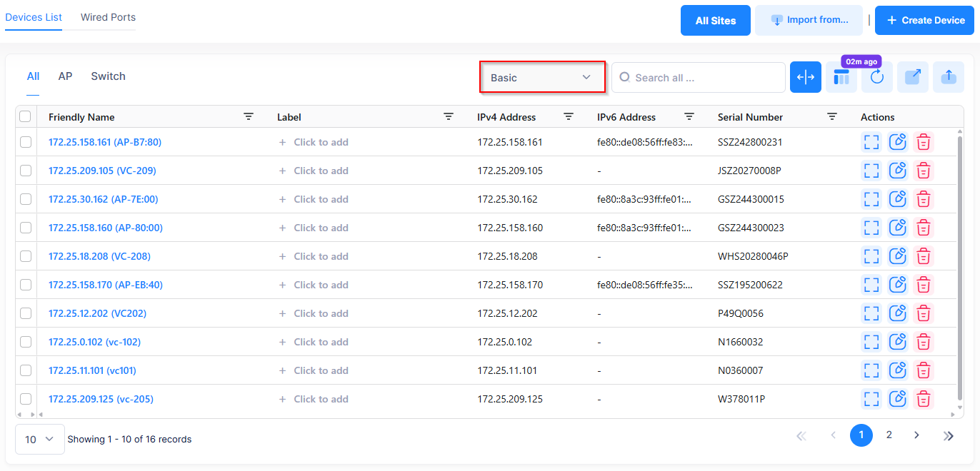Click the column width fit icon
Screen dimensions: 980x471
[805, 78]
